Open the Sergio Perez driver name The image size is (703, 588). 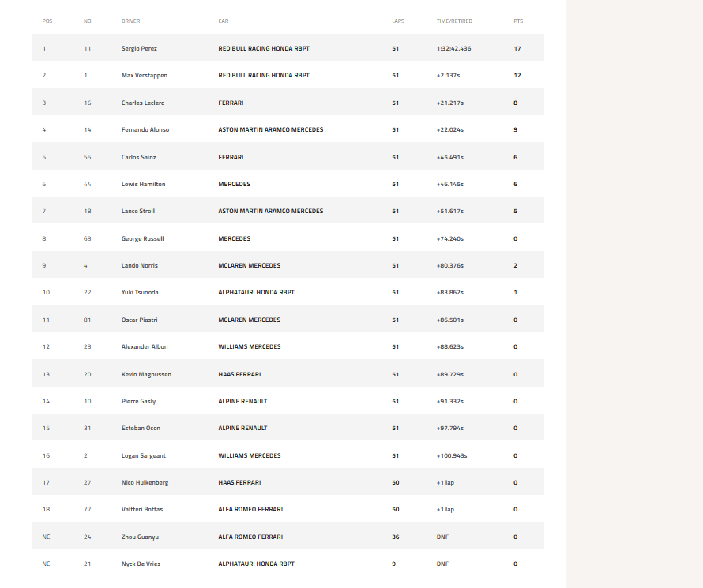(139, 49)
